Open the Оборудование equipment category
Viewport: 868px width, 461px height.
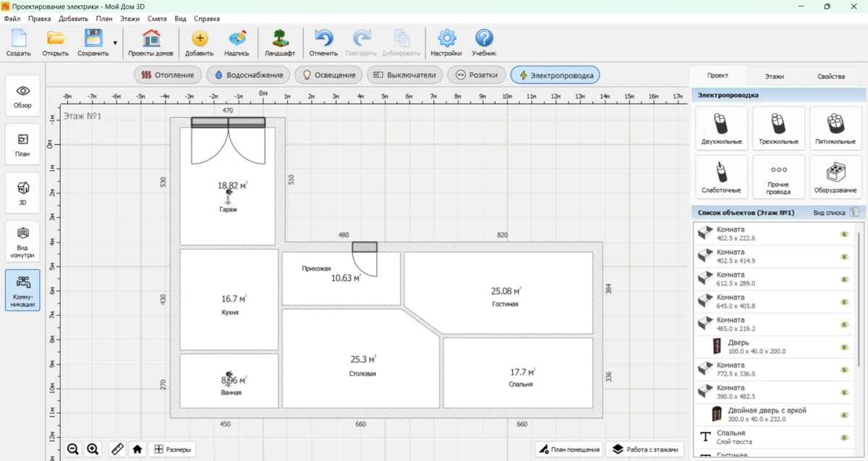coord(835,177)
